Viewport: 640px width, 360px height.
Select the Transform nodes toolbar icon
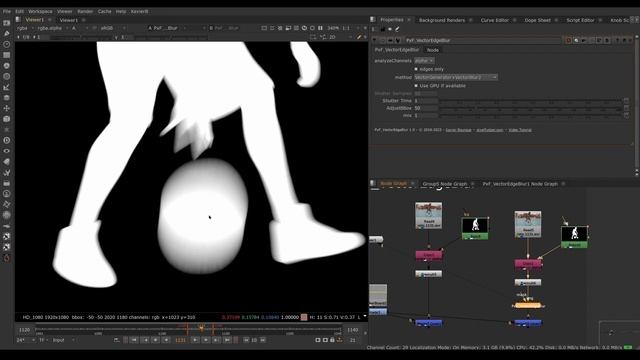tap(7, 108)
